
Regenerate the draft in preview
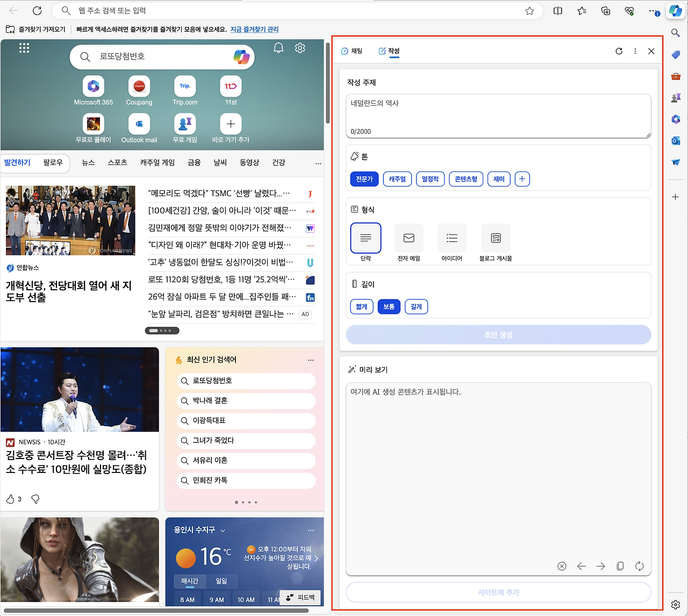(639, 566)
